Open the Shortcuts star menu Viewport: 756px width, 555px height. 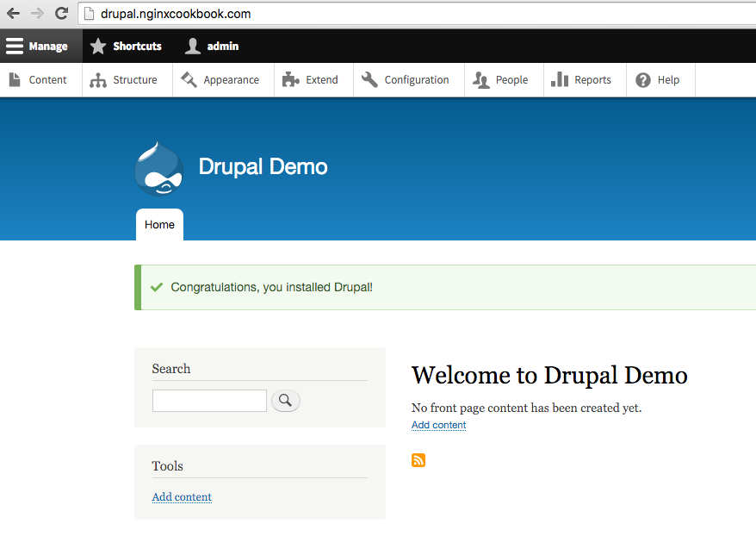[126, 47]
